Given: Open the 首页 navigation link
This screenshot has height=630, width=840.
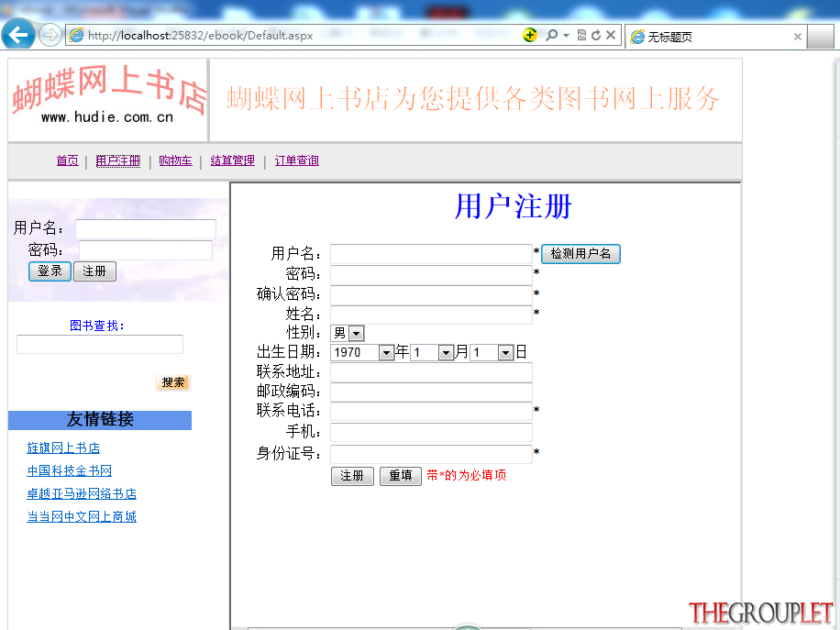Looking at the screenshot, I should [68, 160].
